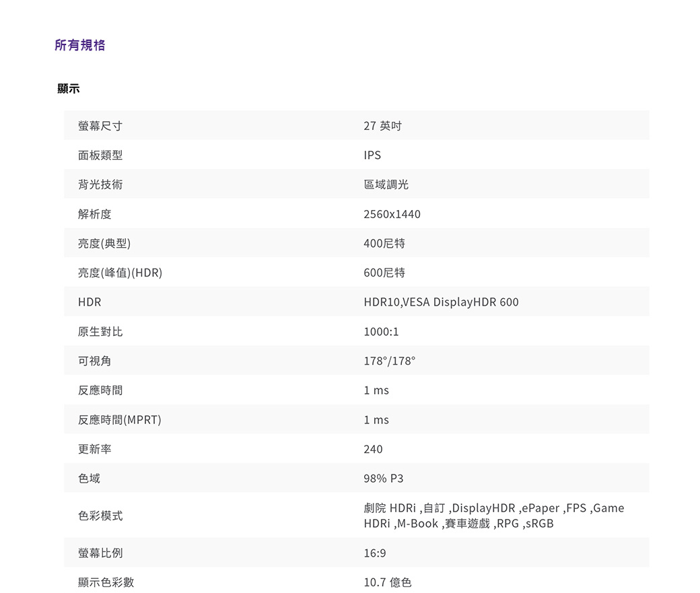Select the IPS panel type value

click(372, 155)
